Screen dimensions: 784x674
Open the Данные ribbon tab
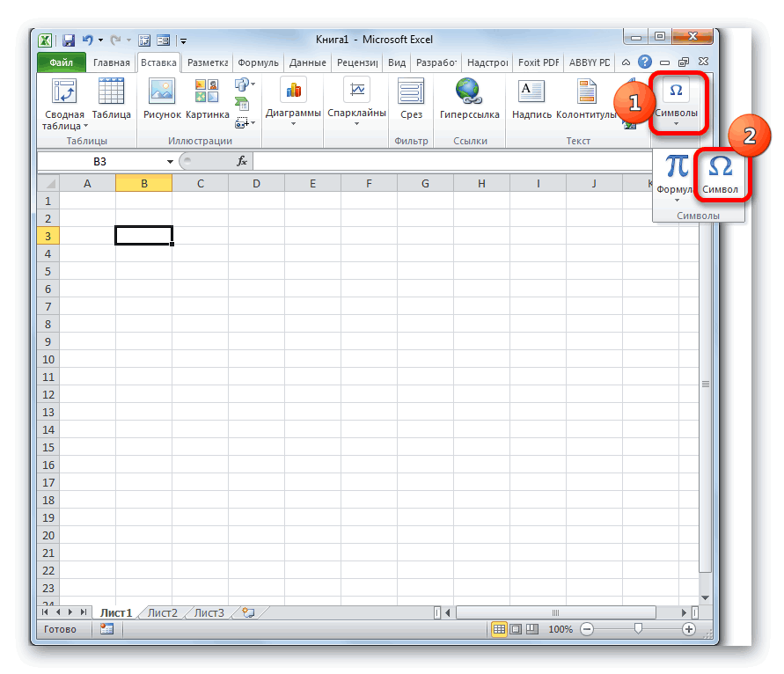click(307, 62)
